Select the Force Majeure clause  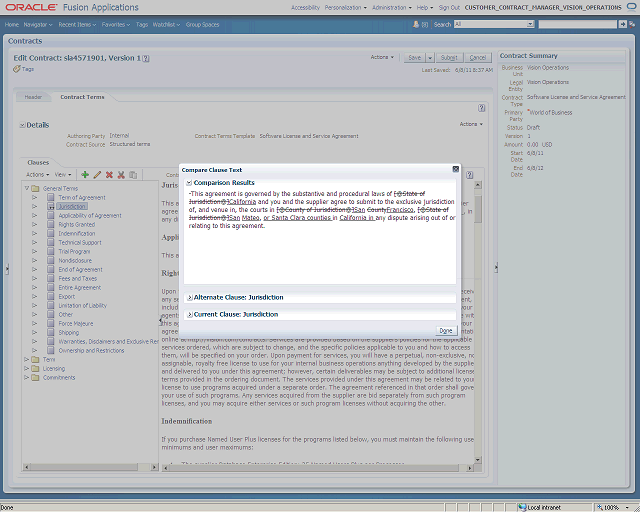click(x=76, y=323)
